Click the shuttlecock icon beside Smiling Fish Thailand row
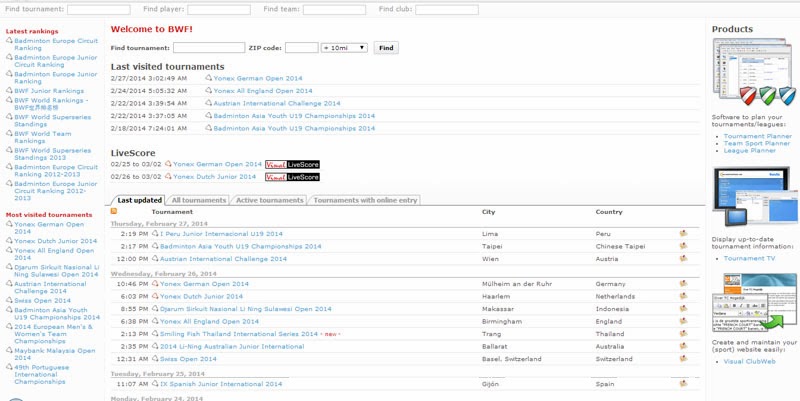The image size is (800, 401). 155,334
